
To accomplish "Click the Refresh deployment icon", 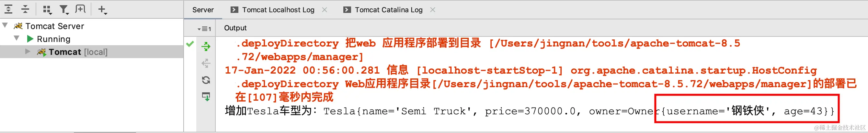I will 206,80.
